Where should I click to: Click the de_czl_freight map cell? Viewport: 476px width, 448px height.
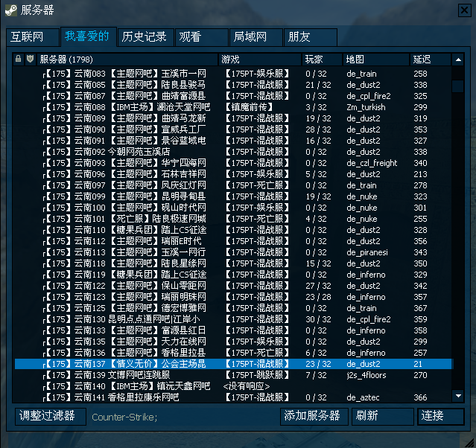[372, 163]
